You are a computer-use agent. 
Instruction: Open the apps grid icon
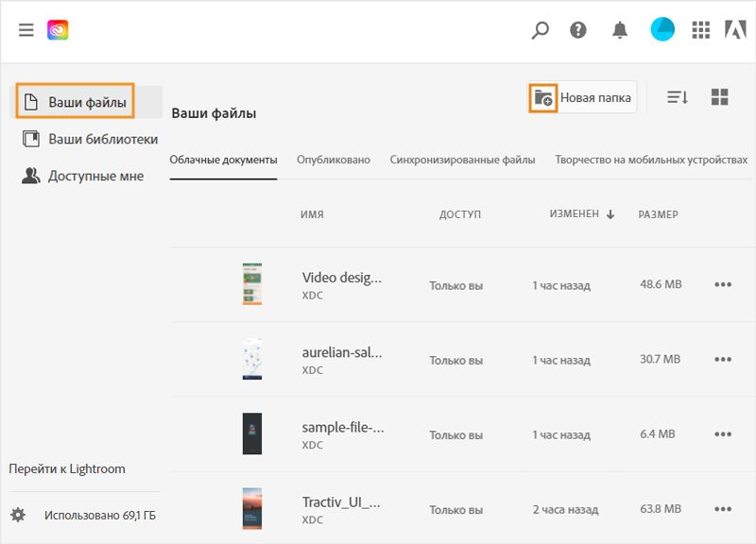pos(701,30)
